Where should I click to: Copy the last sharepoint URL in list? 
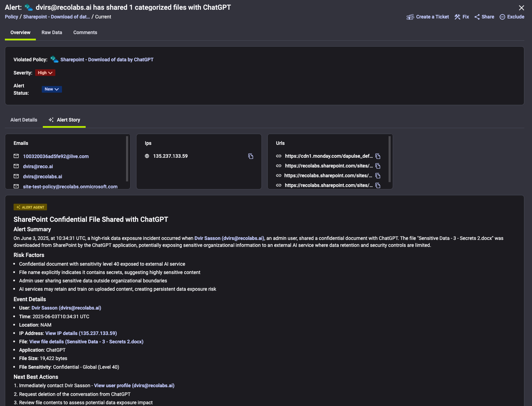tap(378, 186)
